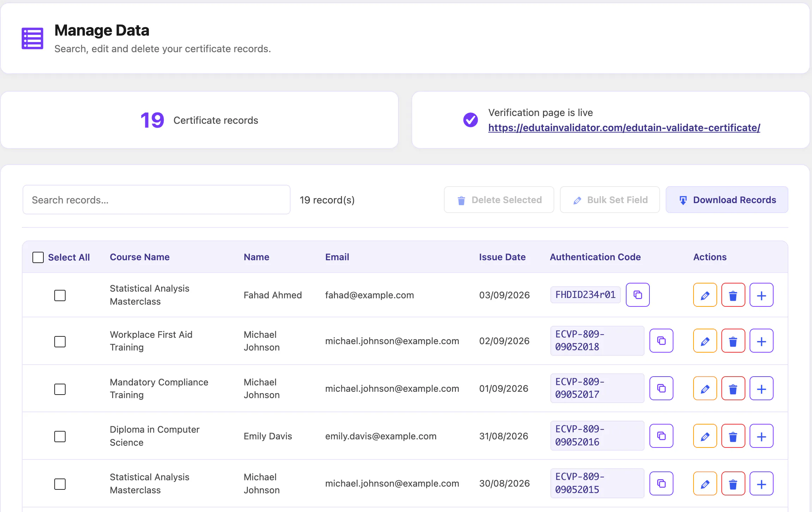Select Workplace First Aid Training row checkbox
The width and height of the screenshot is (812, 512).
click(60, 341)
